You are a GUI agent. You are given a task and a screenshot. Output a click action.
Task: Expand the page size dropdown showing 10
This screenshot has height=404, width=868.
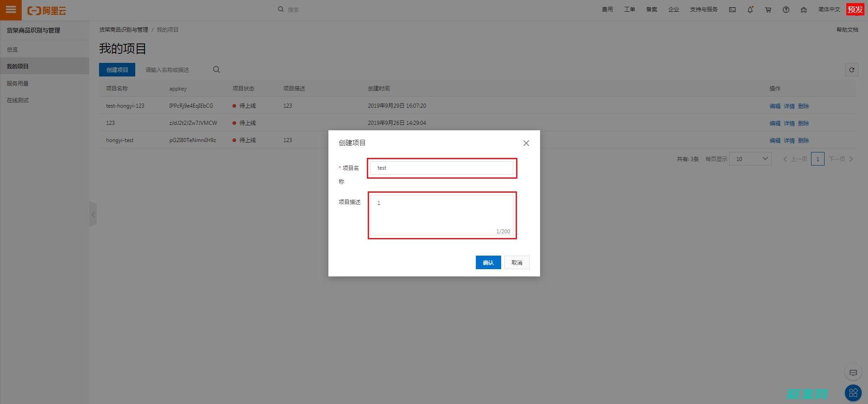750,159
